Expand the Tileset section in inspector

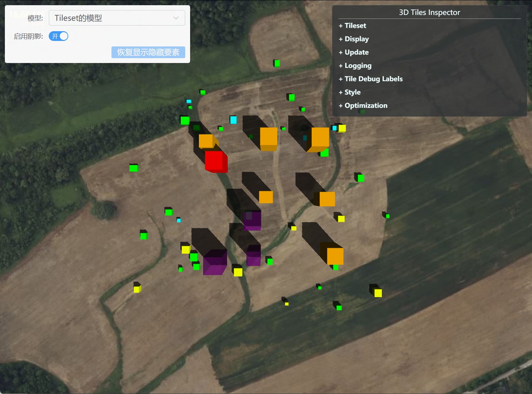pos(352,26)
